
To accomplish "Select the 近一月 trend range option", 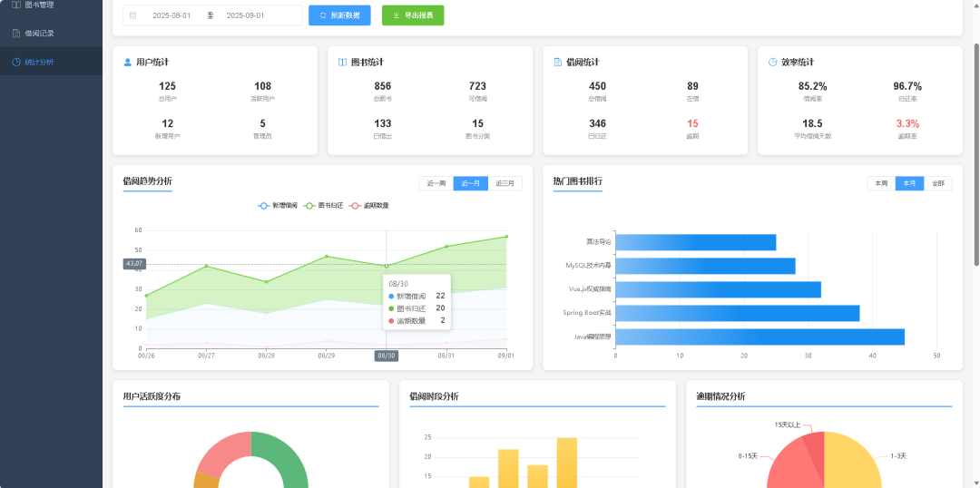I will point(471,184).
